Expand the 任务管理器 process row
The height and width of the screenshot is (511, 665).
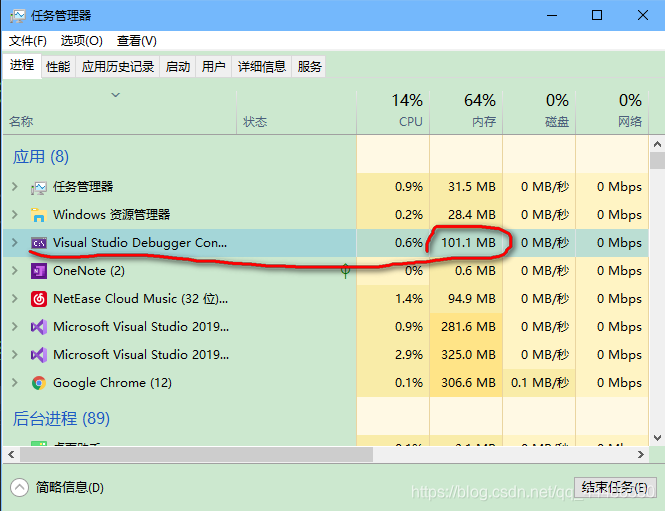(x=15, y=187)
